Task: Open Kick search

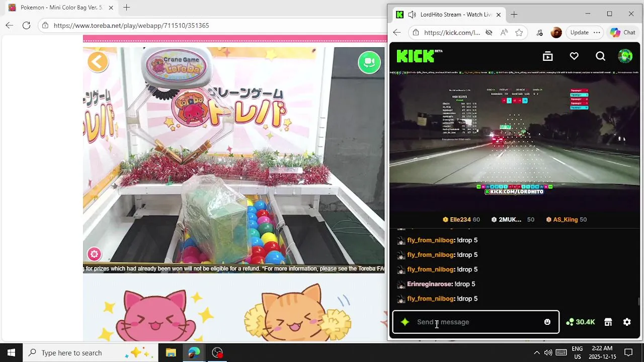Action: pyautogui.click(x=600, y=56)
